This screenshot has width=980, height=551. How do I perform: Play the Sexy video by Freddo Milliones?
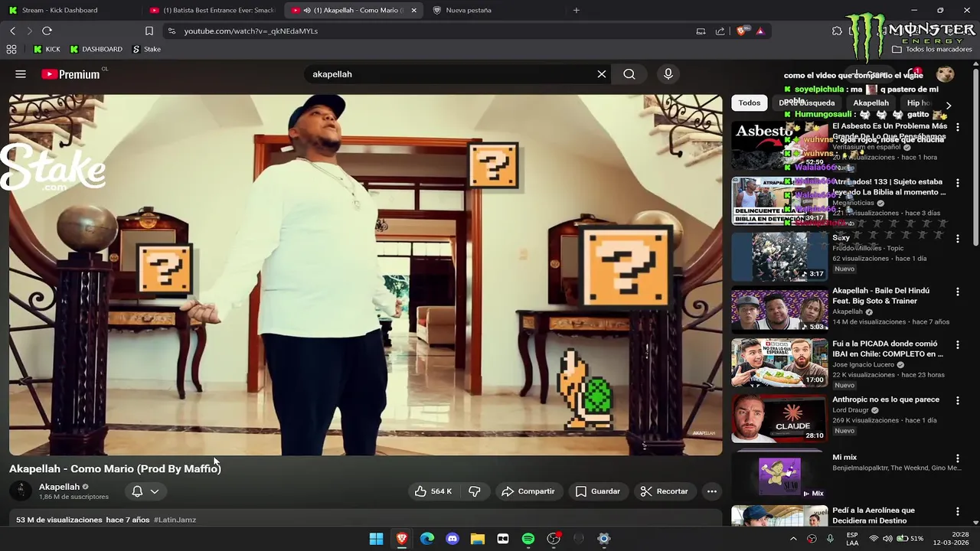(779, 256)
